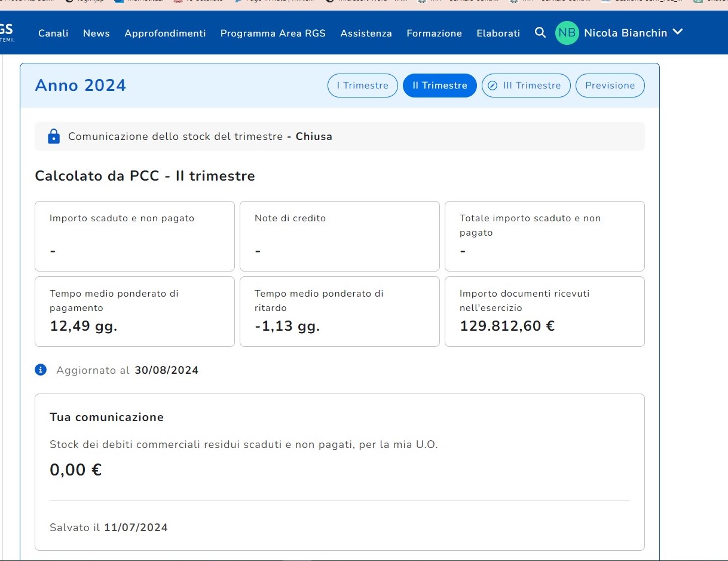Switch to the I Trimestre tab
The image size is (728, 561).
(362, 86)
